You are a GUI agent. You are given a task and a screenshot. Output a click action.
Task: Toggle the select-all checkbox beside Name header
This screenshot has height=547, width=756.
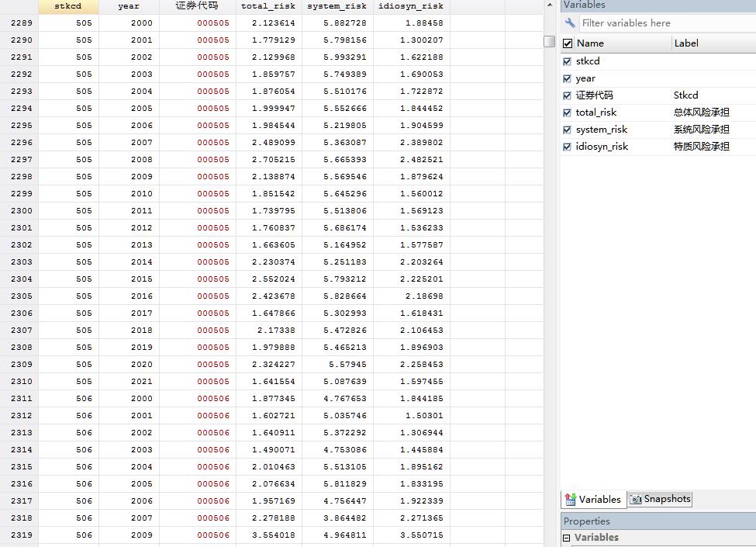(568, 43)
